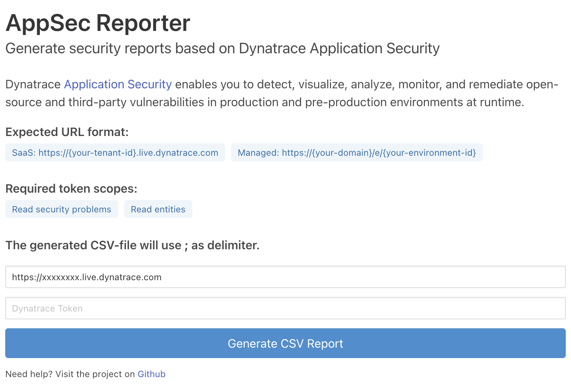Select the prefilled tenant URL text
The height and width of the screenshot is (392, 571).
pyautogui.click(x=86, y=277)
